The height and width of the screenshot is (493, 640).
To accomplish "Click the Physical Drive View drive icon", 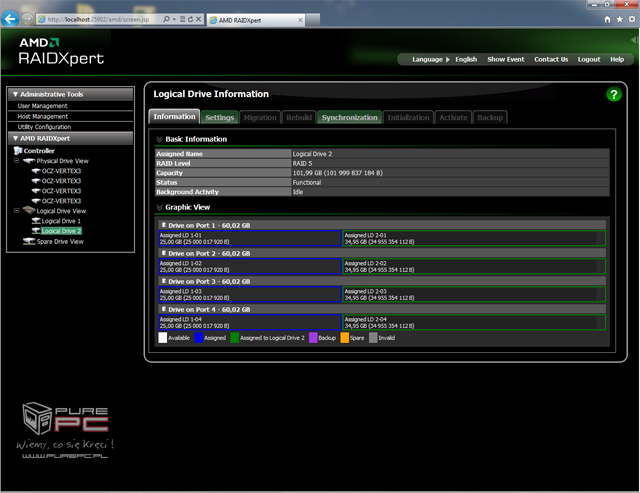I will [29, 161].
